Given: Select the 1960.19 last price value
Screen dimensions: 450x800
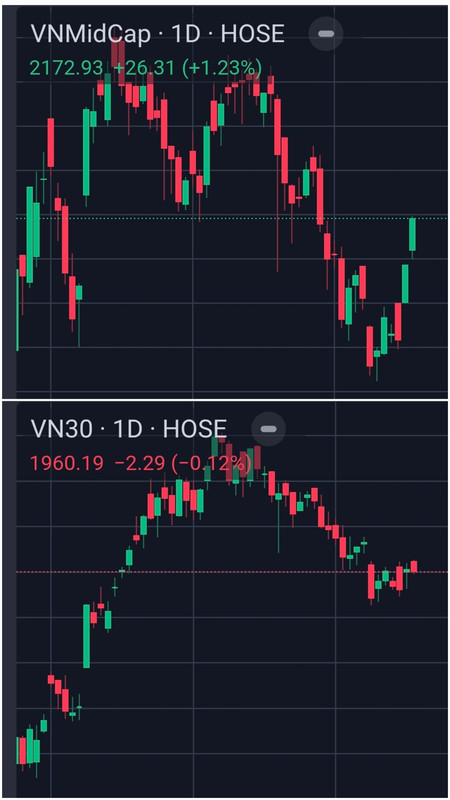Looking at the screenshot, I should tap(66, 463).
